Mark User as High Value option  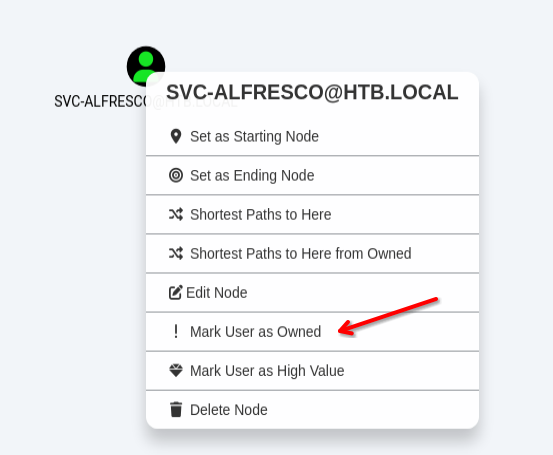click(x=312, y=371)
